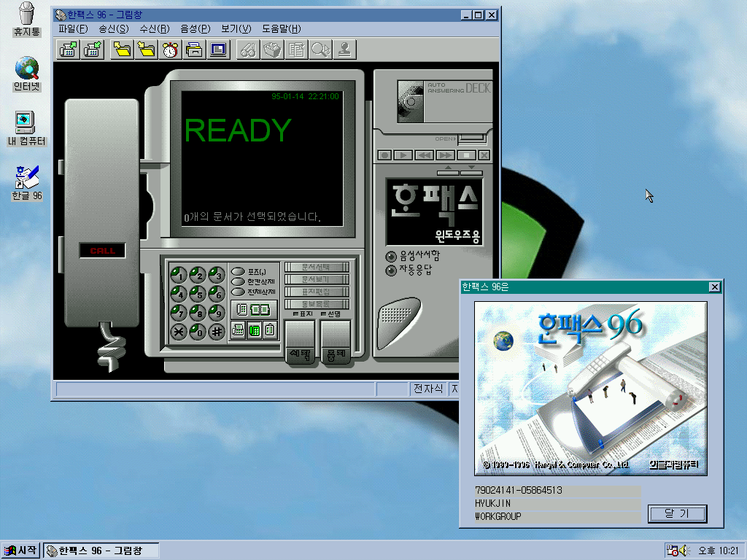Screen dimensions: 747x560
Task: Click the alarm clock schedule icon
Action: click(170, 50)
